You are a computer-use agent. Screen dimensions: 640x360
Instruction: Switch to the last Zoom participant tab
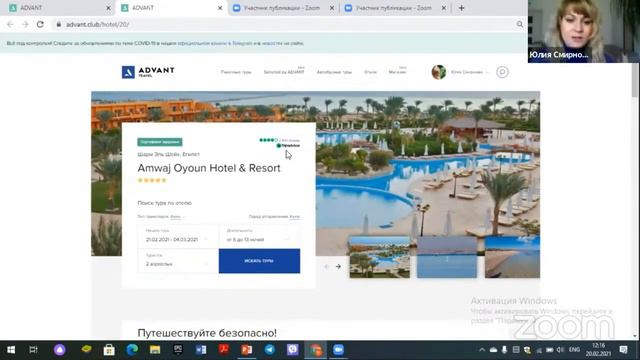[x=395, y=8]
